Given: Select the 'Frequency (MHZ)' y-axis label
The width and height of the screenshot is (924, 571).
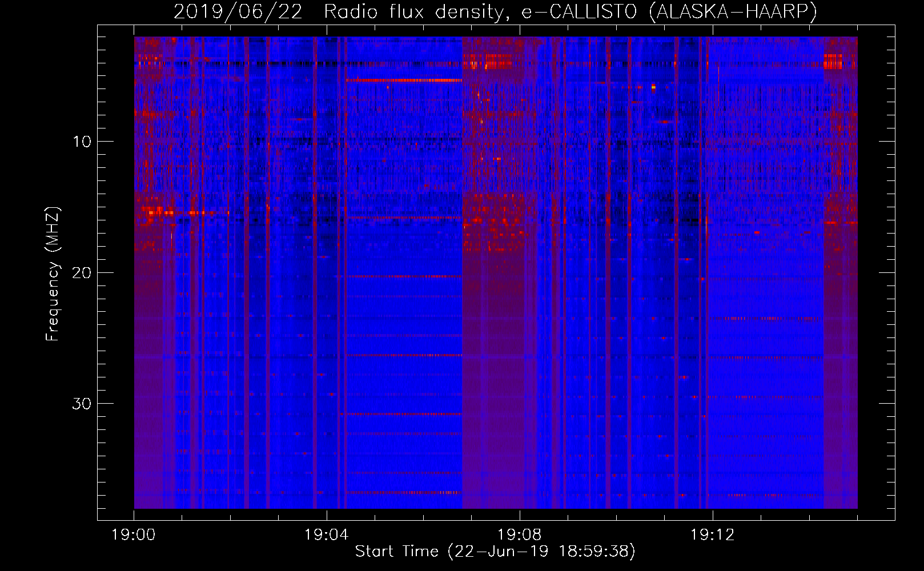Looking at the screenshot, I should (x=53, y=274).
